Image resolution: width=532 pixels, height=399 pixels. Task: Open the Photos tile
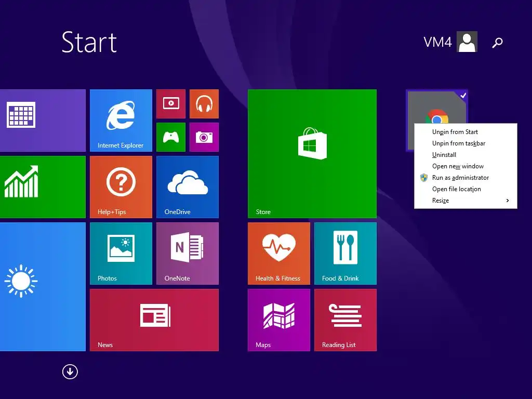tap(121, 254)
